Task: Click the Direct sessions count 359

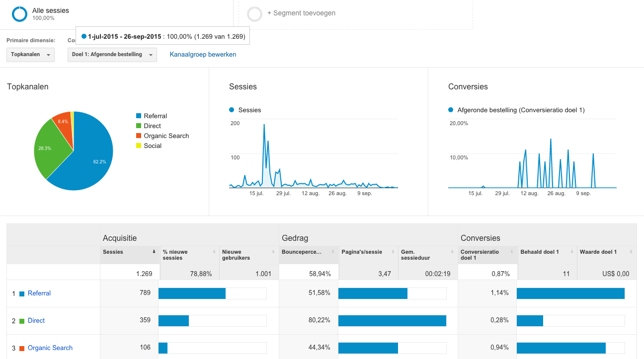Action: (x=145, y=320)
